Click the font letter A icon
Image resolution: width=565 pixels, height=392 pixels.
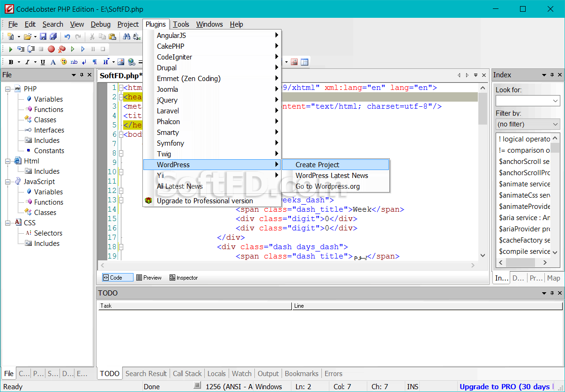53,62
